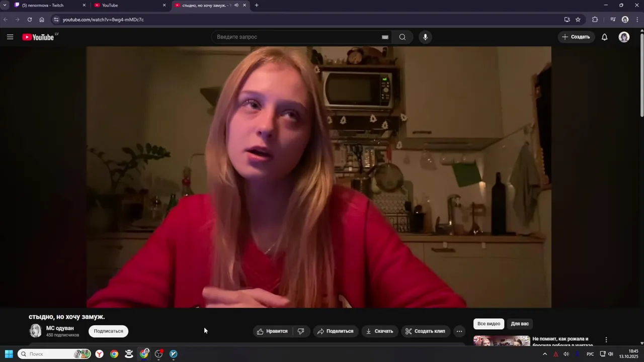Switch to nenormova Twitch tab

coord(49,6)
